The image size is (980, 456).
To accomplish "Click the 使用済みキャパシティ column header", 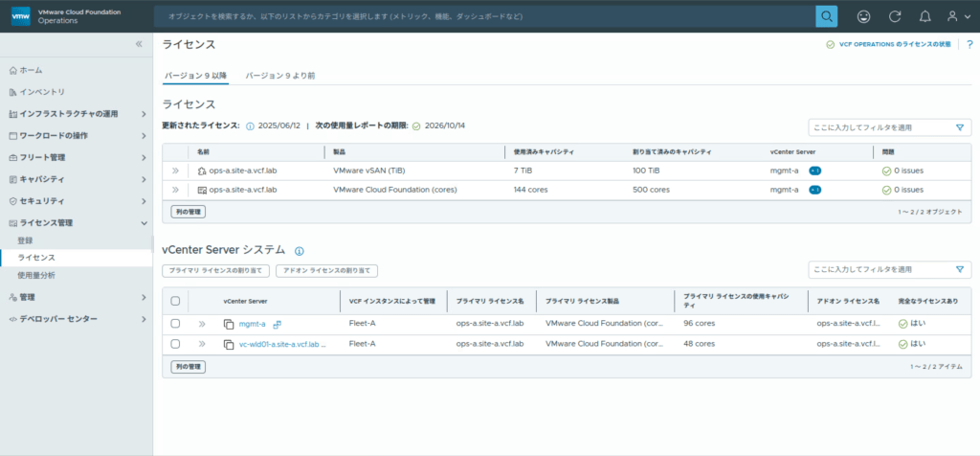I will 544,152.
